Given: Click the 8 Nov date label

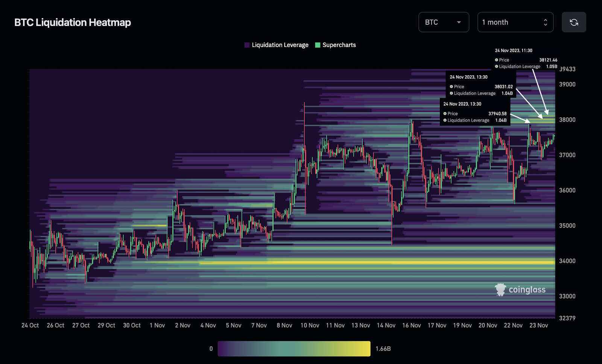Looking at the screenshot, I should (284, 325).
